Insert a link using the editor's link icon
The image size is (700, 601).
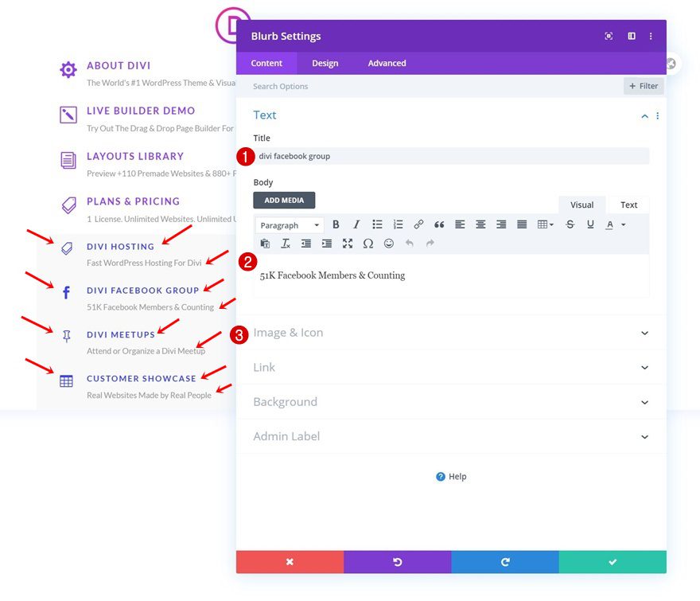418,224
